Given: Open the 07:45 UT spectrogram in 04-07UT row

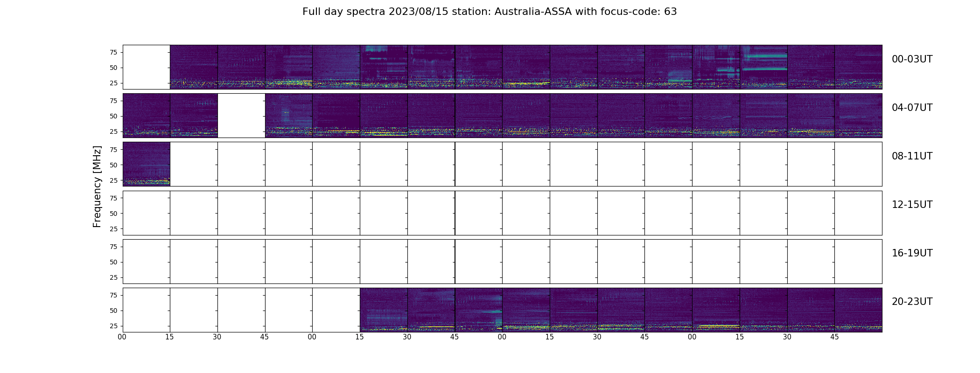Looking at the screenshot, I should coord(858,116).
